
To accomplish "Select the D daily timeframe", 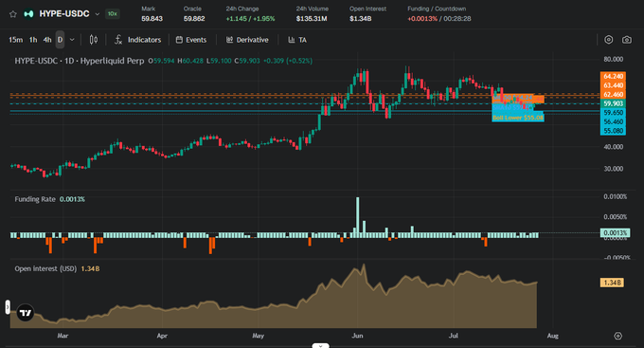I will tap(60, 40).
